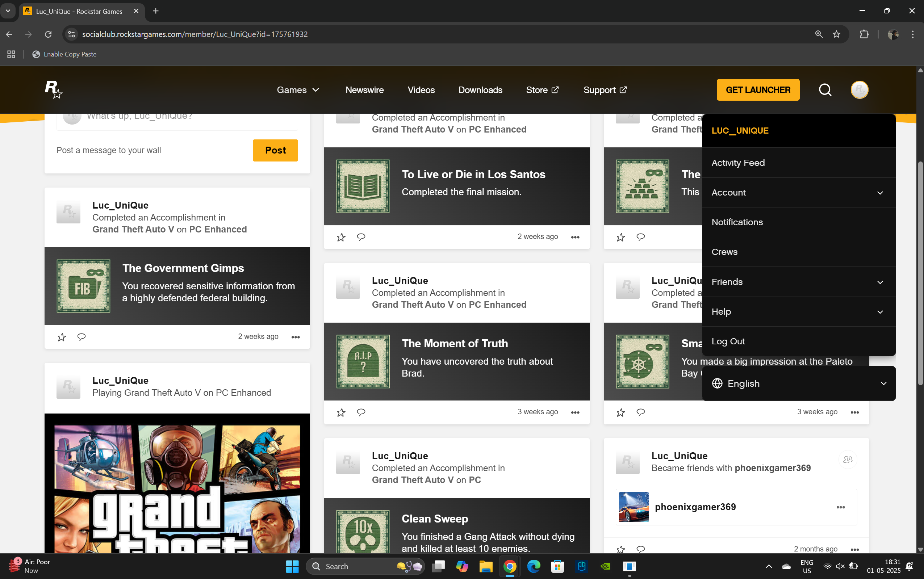Open options for The Moment of Truth post
Image resolution: width=924 pixels, height=579 pixels.
tap(575, 412)
